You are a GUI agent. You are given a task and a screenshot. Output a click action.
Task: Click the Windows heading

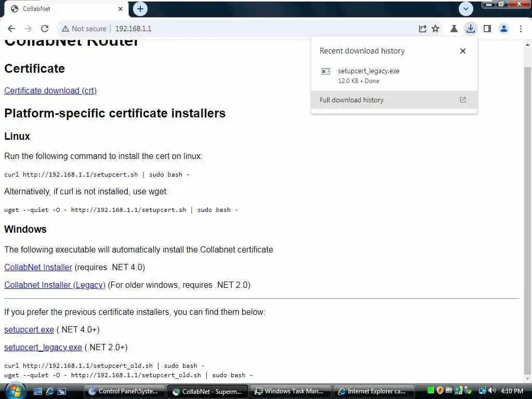(x=25, y=229)
